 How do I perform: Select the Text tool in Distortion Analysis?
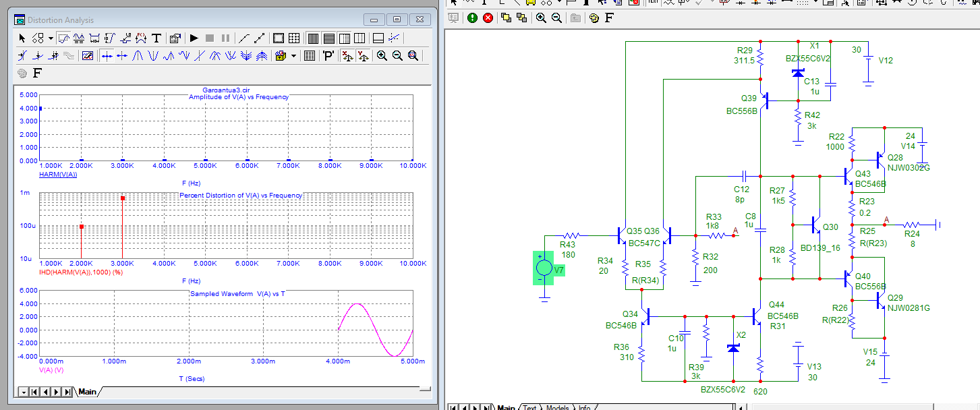coord(156,38)
